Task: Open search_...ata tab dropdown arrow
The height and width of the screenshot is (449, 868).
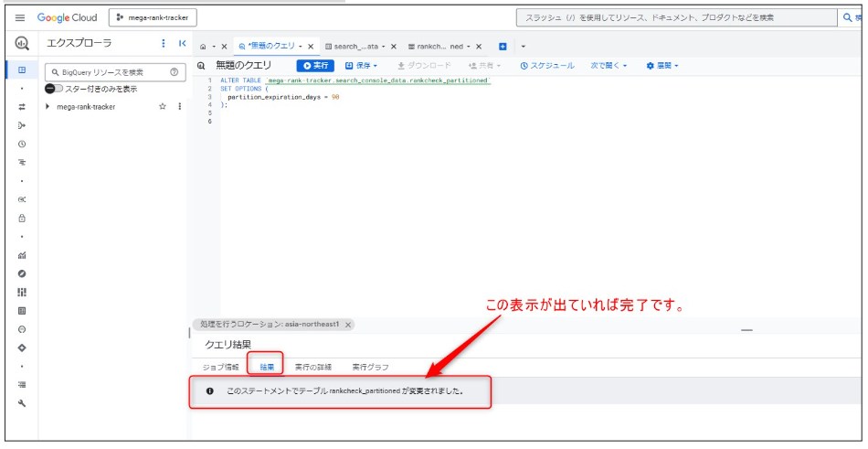Action: (x=384, y=47)
